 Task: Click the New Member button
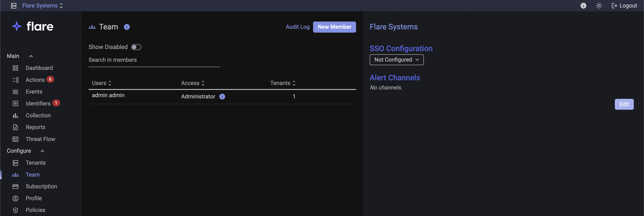point(335,27)
